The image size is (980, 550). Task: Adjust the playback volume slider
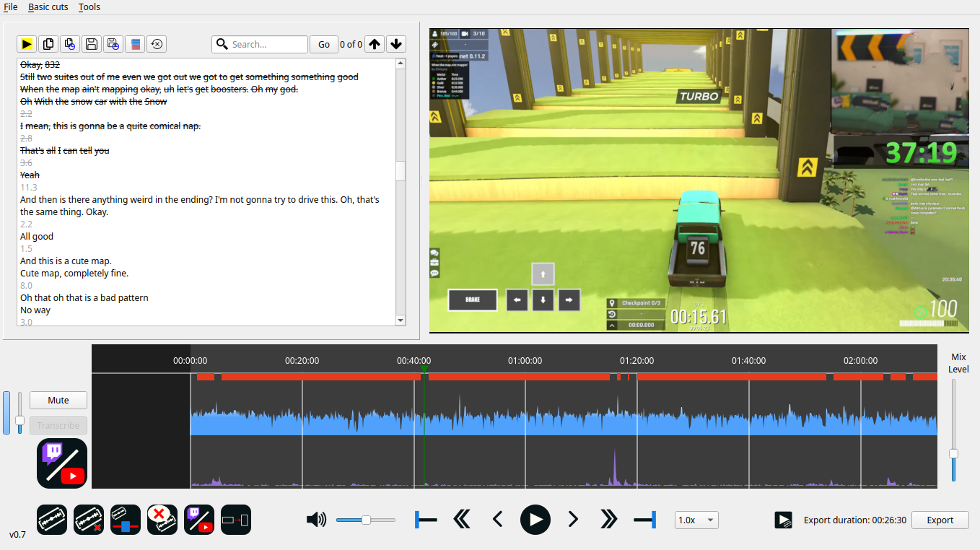pyautogui.click(x=366, y=520)
